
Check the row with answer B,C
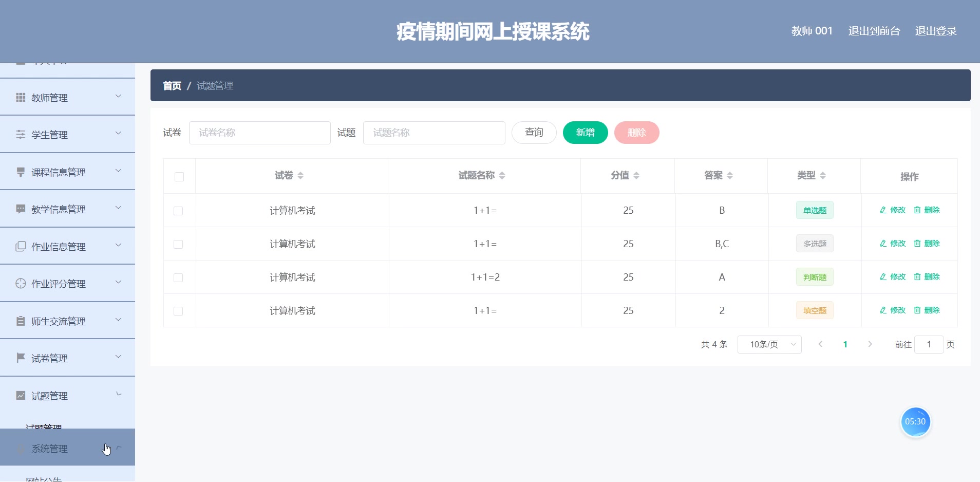178,244
